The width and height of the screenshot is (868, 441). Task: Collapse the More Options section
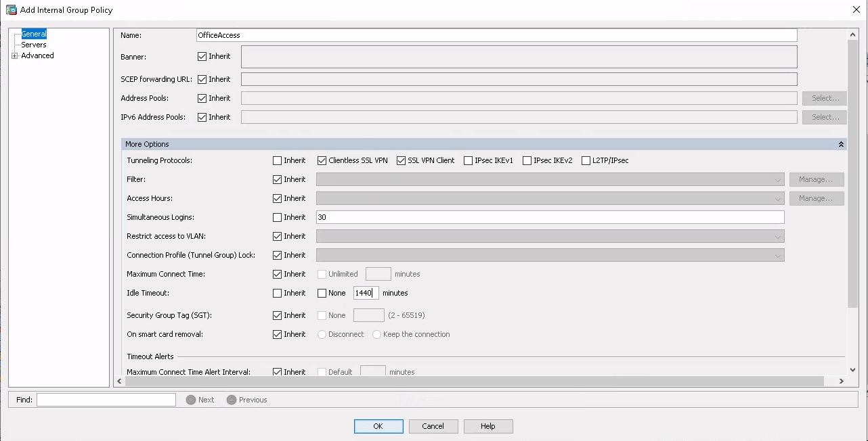pyautogui.click(x=841, y=144)
